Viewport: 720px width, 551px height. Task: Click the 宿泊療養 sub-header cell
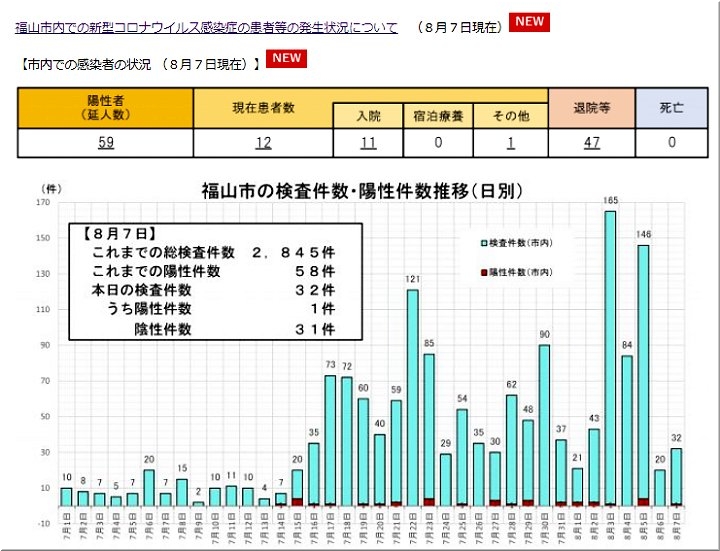click(x=439, y=116)
